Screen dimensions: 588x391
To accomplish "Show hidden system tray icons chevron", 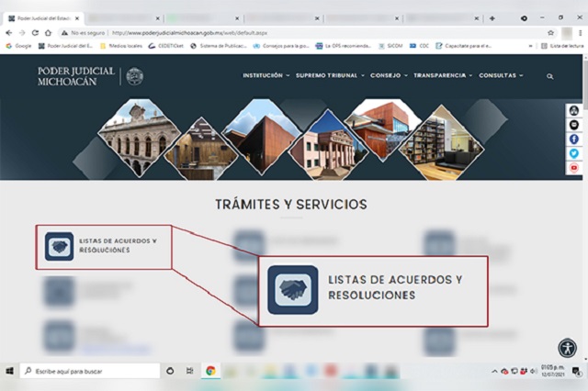I will pos(494,371).
